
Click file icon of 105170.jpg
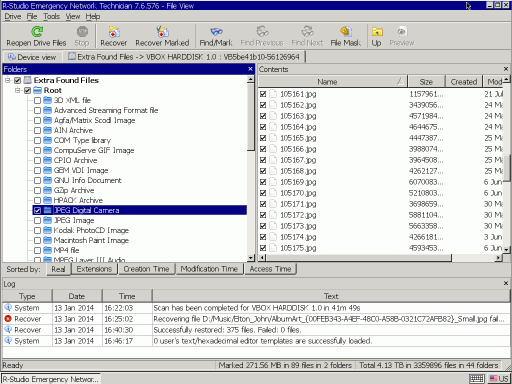tap(273, 193)
